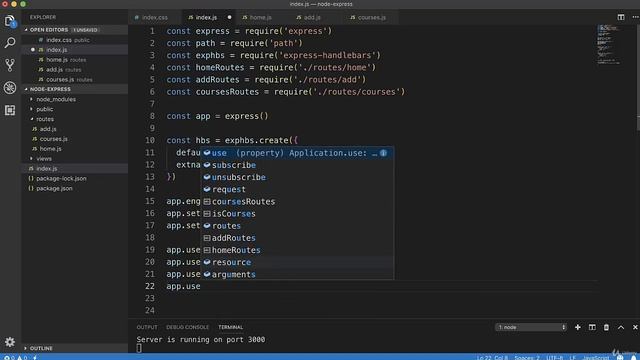640x360 pixels.
Task: Pick 'resource' suggestion
Action: (x=297, y=262)
